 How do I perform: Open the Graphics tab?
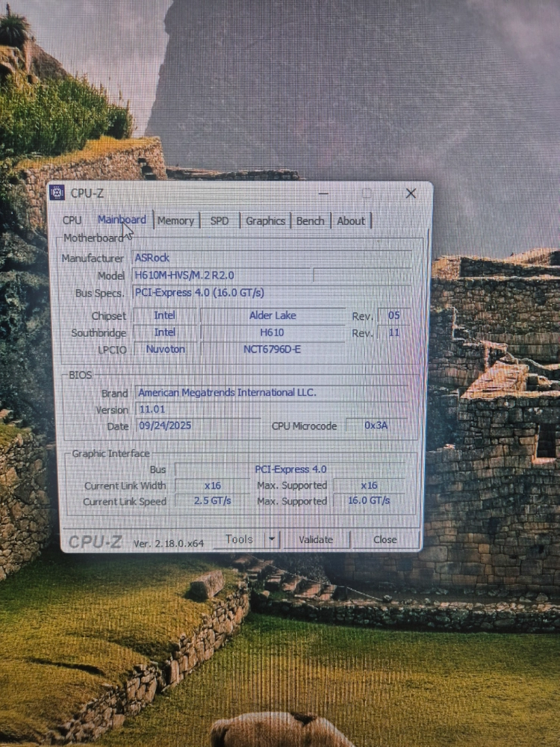pyautogui.click(x=265, y=221)
